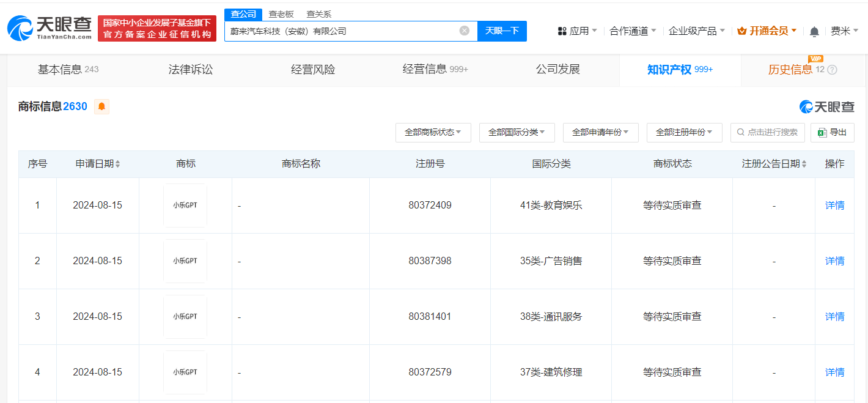This screenshot has width=868, height=403.
Task: Click the export Excel icon next to 导出
Action: [823, 132]
